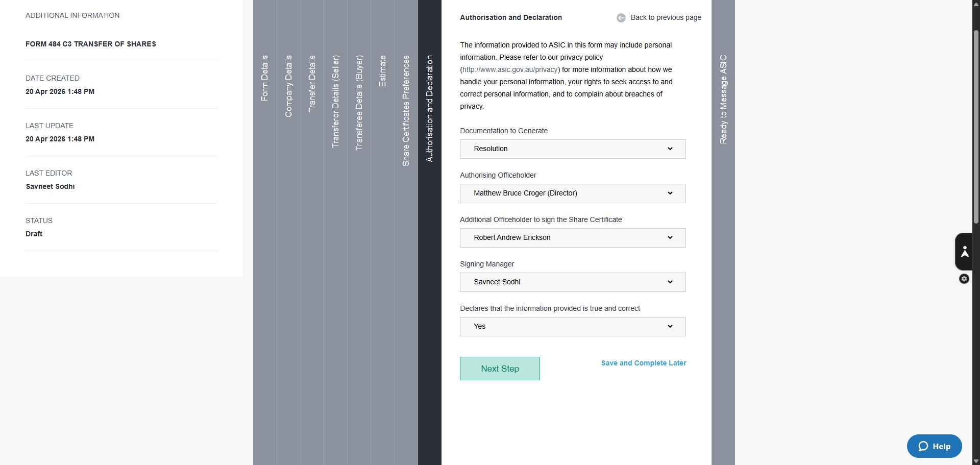
Task: Expand the Documentation to Generate dropdown
Action: tap(573, 149)
